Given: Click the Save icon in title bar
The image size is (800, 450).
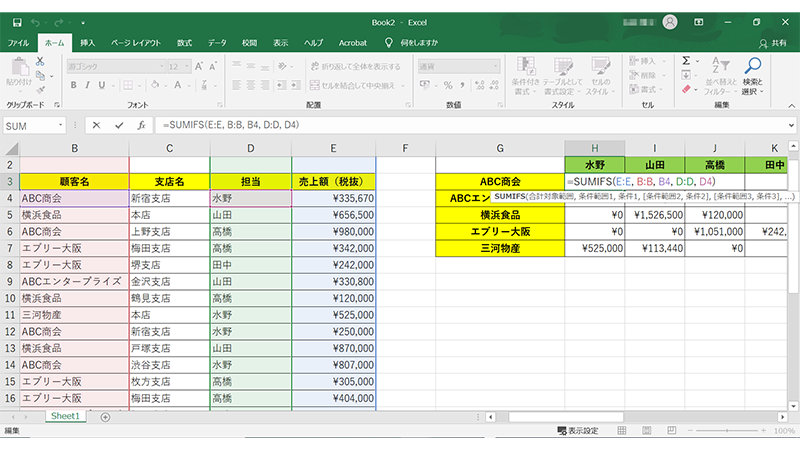Looking at the screenshot, I should 17,22.
